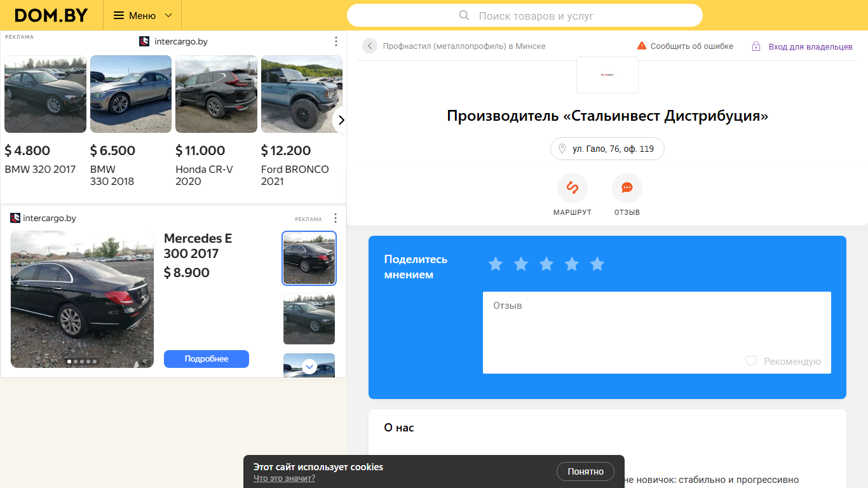Click the map pin icon
Screen dimensions: 868x488
coord(562,149)
